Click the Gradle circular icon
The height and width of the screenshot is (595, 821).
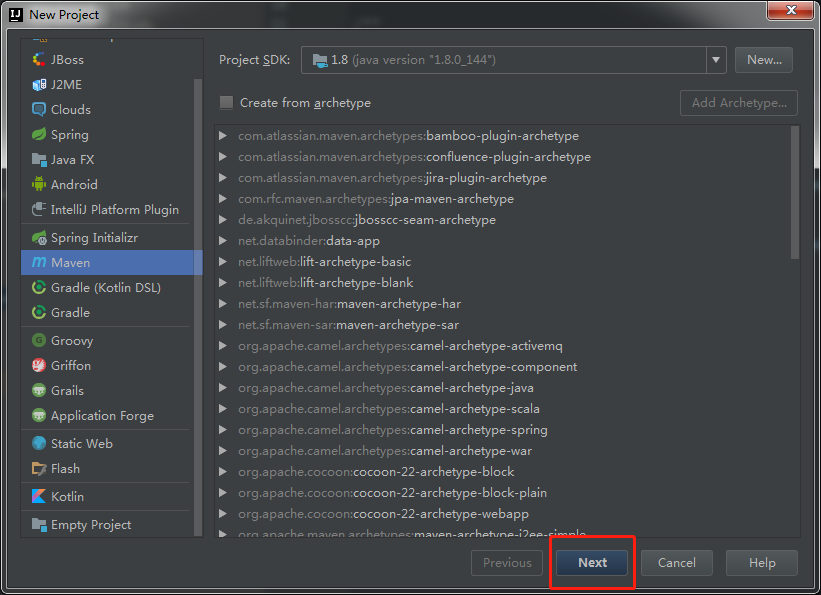click(x=39, y=313)
